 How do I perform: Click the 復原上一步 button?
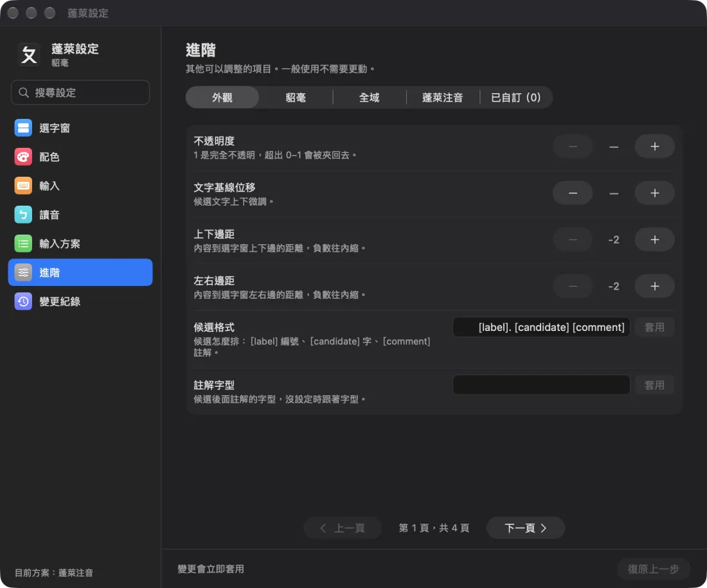(654, 569)
